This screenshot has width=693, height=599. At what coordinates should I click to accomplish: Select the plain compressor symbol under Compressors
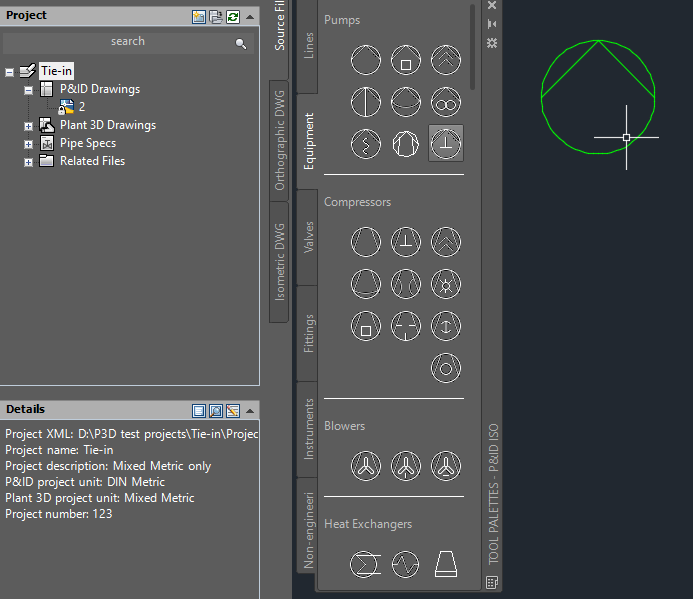[x=366, y=242]
